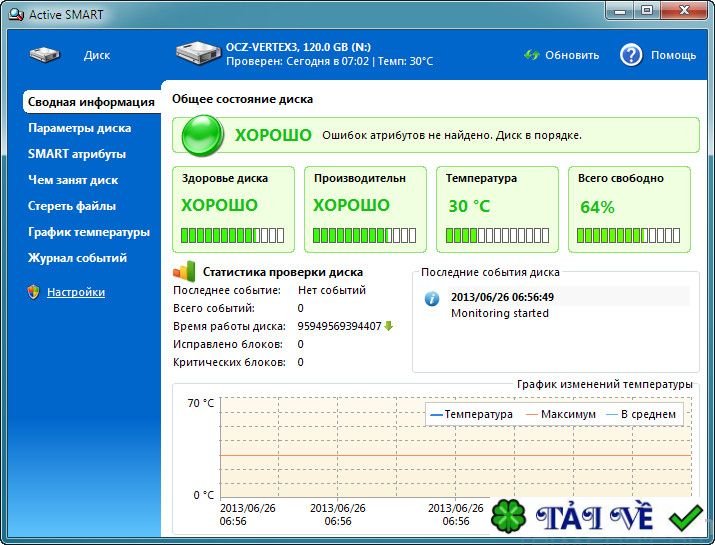The height and width of the screenshot is (545, 715).
Task: Click the 64% free space value
Action: [597, 208]
